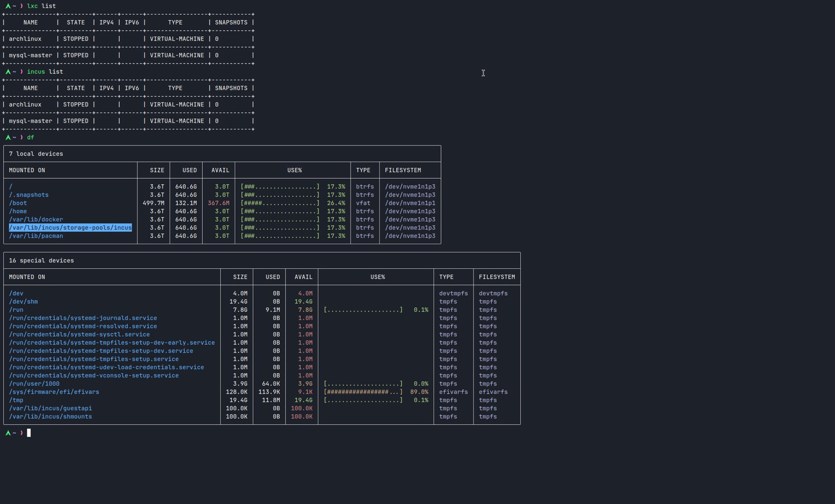Click the TYPE header in incus list table

click(175, 88)
